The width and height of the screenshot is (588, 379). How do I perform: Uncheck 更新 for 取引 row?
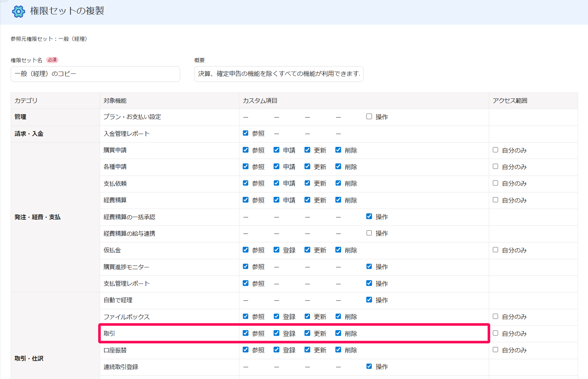(x=307, y=333)
